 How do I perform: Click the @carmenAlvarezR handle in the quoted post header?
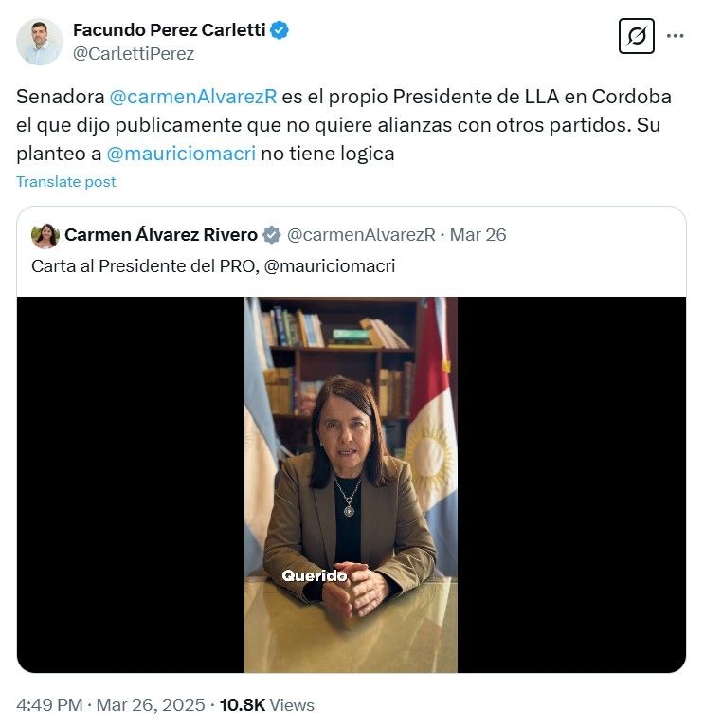[x=361, y=235]
